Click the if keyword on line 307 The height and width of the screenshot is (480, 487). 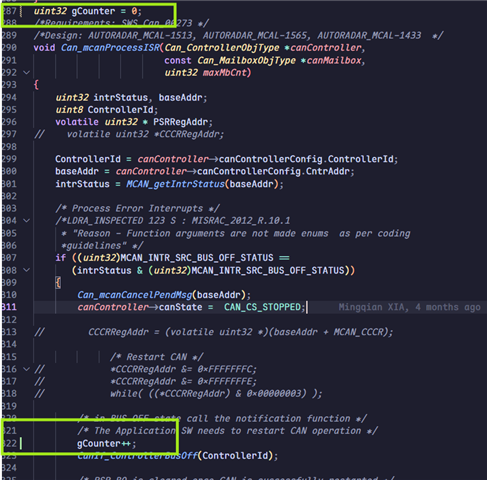(61, 258)
